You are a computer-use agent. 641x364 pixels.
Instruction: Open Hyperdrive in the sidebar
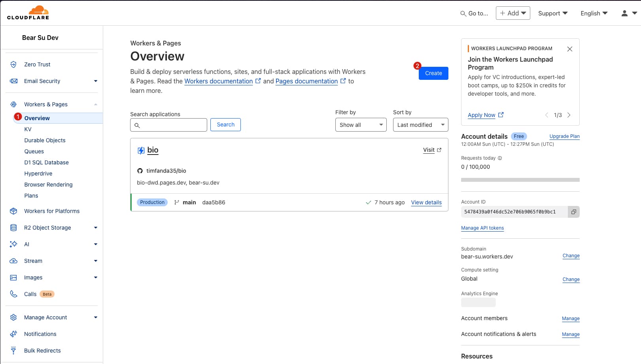pos(38,174)
